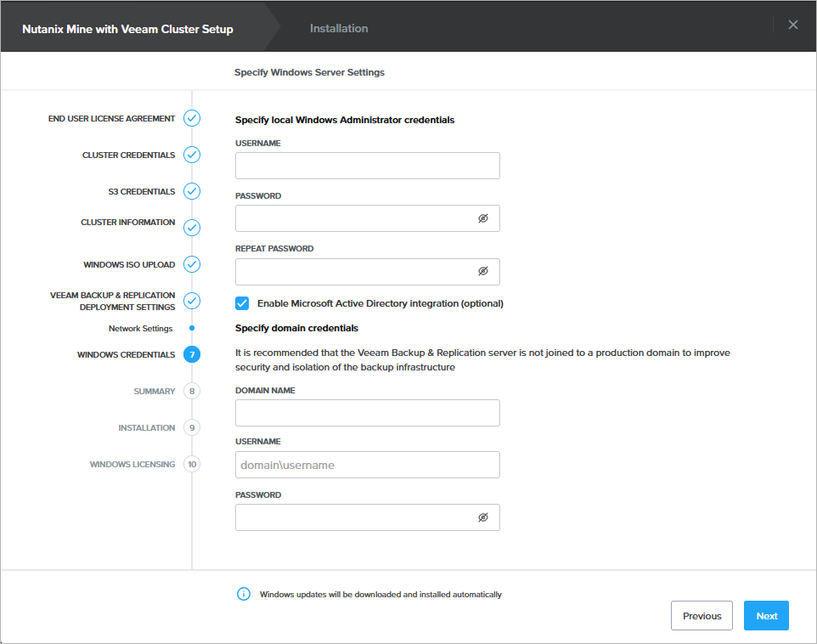Focus the local administrator Password field
Screen dimensions: 817x644
368,218
